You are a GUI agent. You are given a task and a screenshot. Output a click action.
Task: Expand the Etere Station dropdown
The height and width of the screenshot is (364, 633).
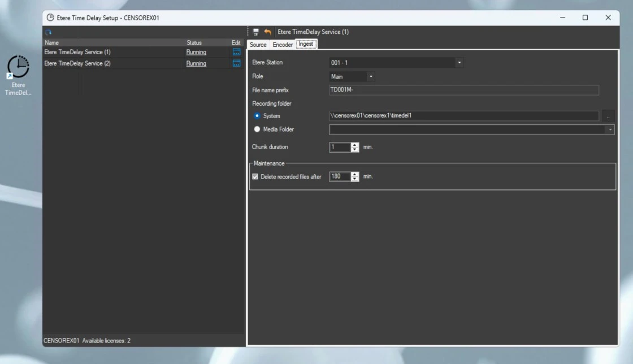click(459, 63)
